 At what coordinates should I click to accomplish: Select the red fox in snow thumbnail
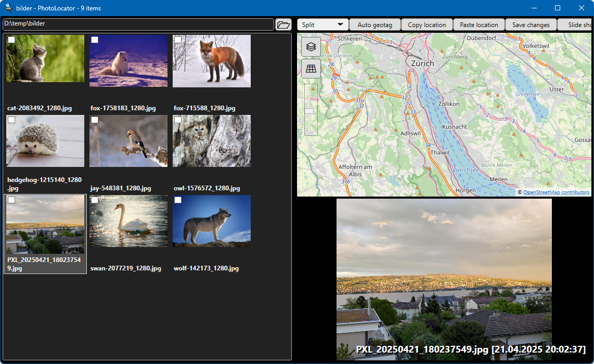click(x=212, y=61)
